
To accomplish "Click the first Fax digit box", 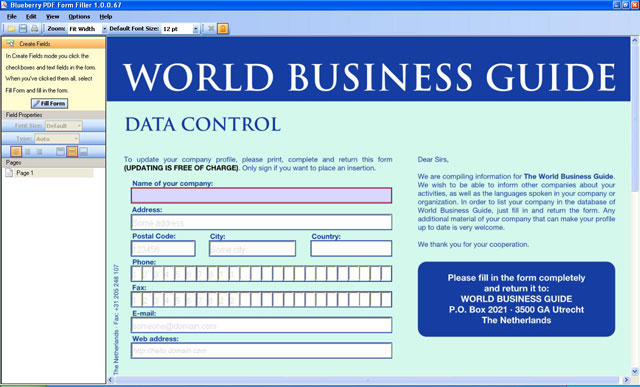I will point(136,300).
